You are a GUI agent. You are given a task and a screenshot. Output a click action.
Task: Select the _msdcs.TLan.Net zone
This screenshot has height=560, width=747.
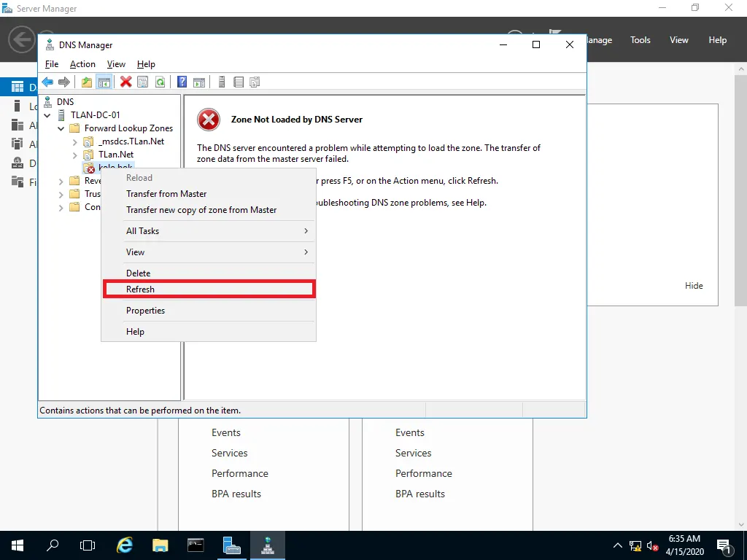point(131,141)
